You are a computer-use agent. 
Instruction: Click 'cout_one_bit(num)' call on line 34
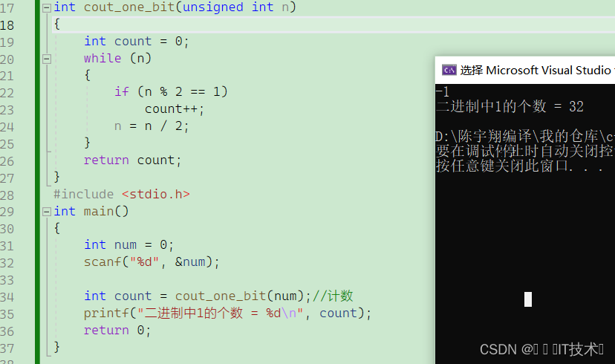[239, 296]
